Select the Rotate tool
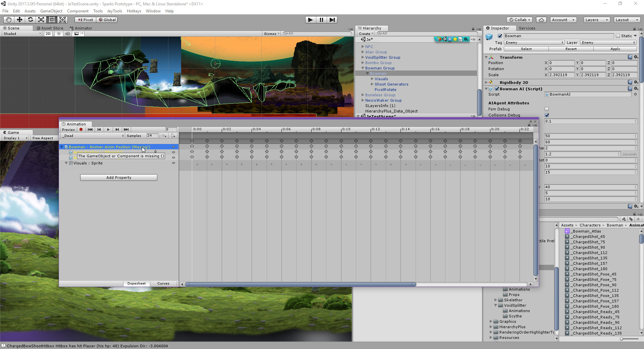Viewport: 644px width, 349px height. tap(30, 19)
